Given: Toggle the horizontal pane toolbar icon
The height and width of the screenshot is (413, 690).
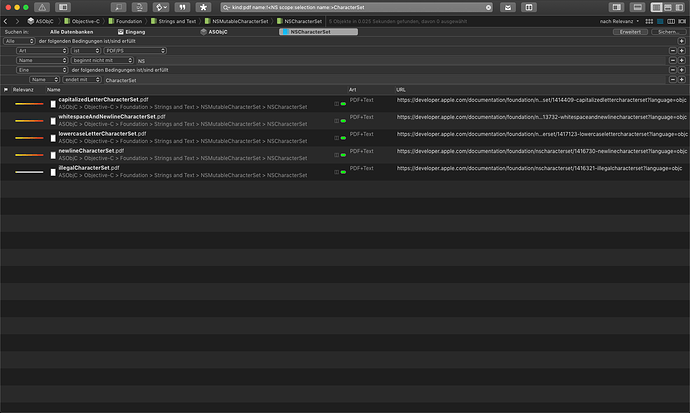Looking at the screenshot, I should tap(638, 7).
